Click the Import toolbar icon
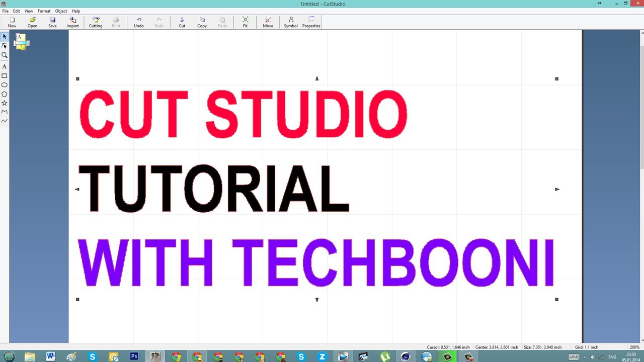This screenshot has width=644, height=362. pos(72,22)
